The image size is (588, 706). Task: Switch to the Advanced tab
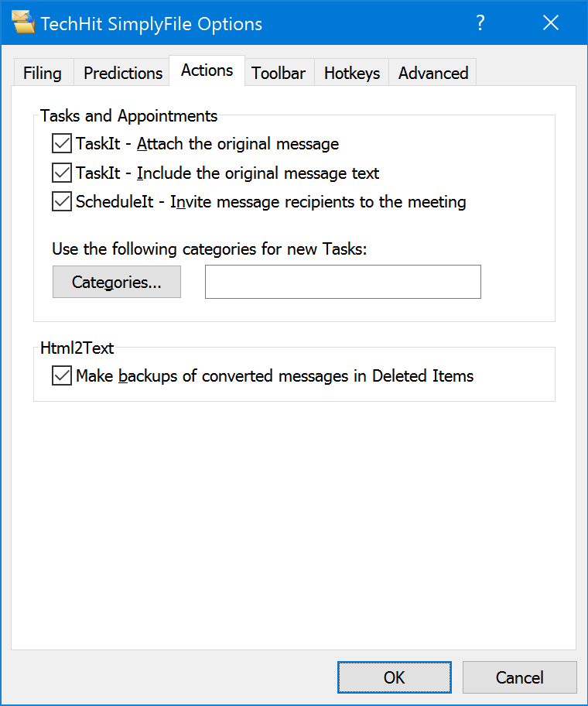[x=433, y=73]
